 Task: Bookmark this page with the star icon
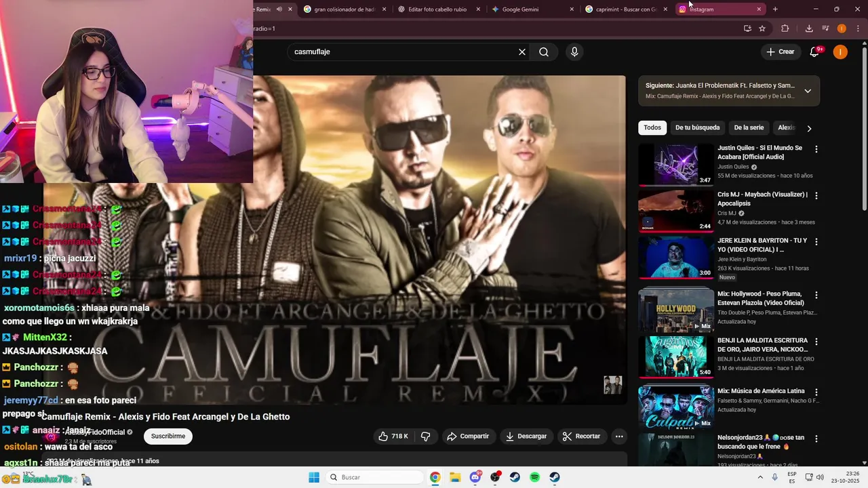click(x=762, y=28)
